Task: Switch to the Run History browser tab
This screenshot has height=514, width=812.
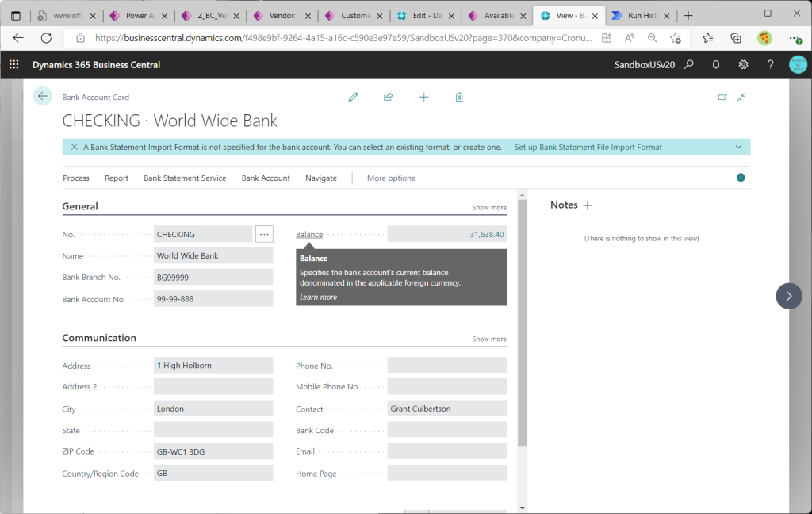Action: (642, 16)
